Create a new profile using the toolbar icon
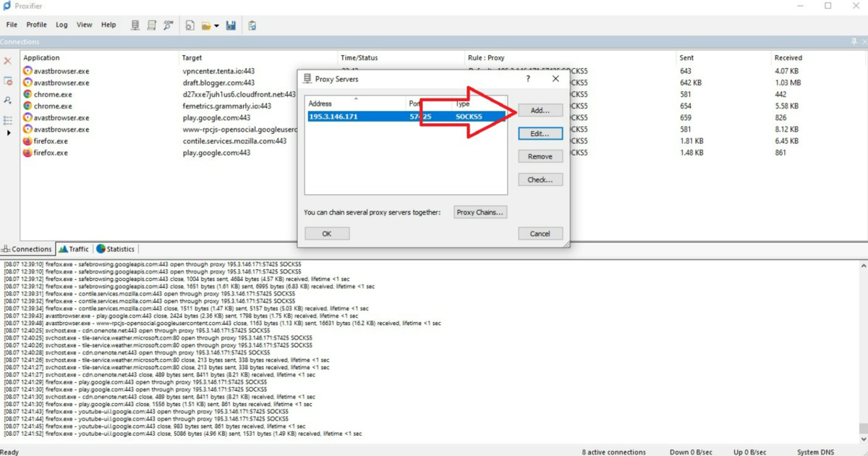The width and height of the screenshot is (868, 456). pos(190,25)
